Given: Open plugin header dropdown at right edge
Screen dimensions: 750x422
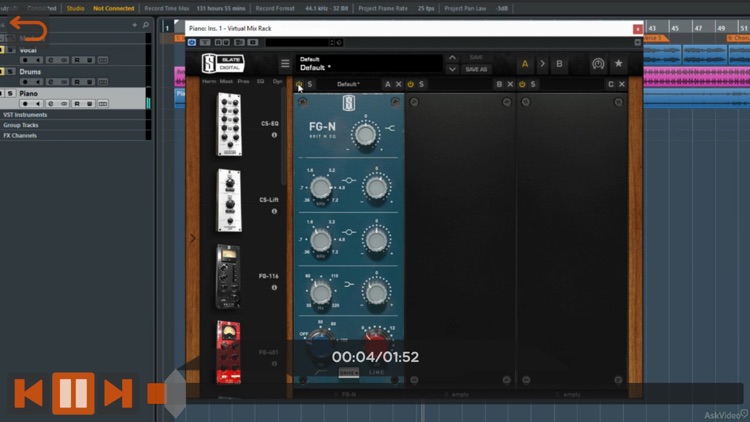Looking at the screenshot, I should point(637,43).
